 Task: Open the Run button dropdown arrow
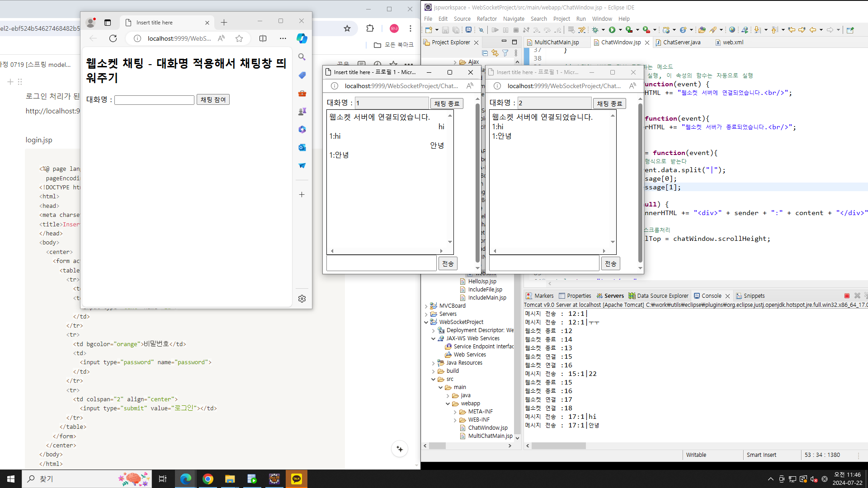(620, 30)
